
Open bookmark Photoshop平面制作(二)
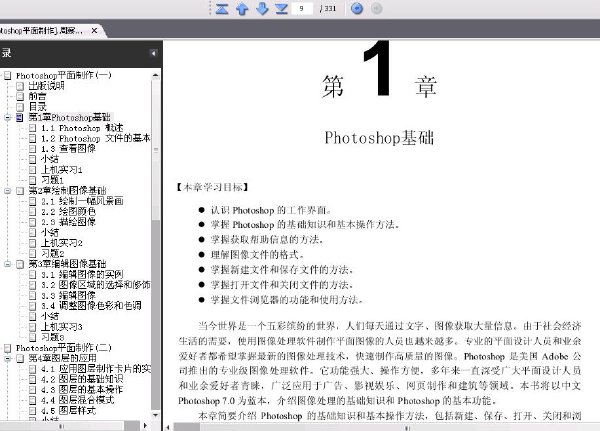pyautogui.click(x=64, y=348)
